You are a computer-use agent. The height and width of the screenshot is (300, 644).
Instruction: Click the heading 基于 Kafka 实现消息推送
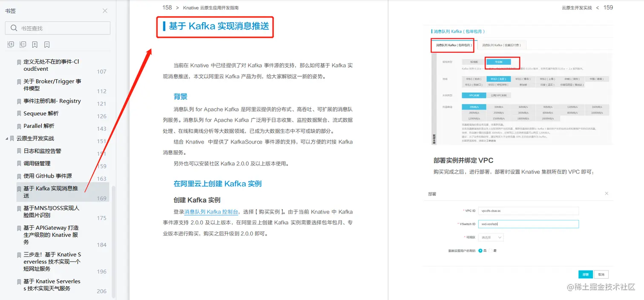pyautogui.click(x=219, y=26)
